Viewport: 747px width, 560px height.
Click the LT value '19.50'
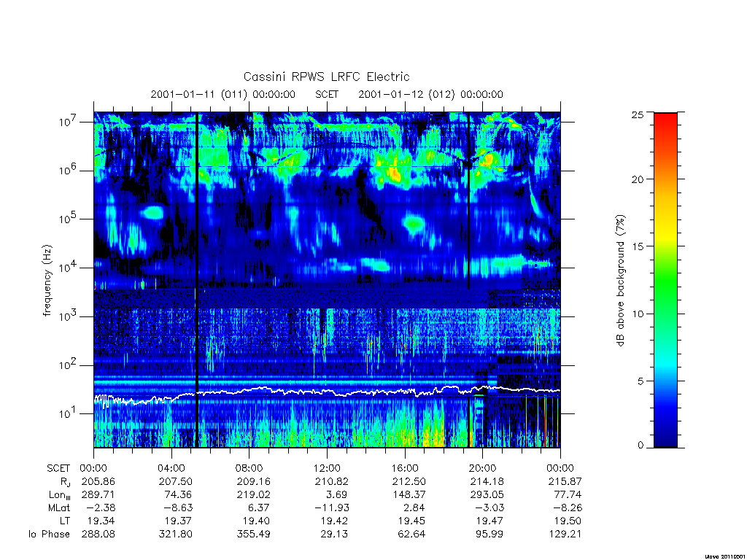click(x=568, y=521)
